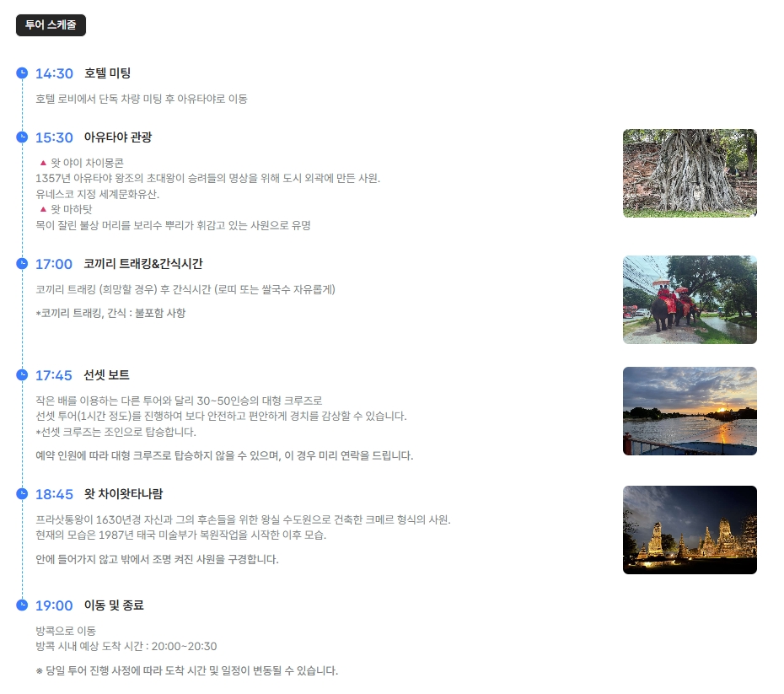Click the clock icon beside 19:00

(x=23, y=605)
